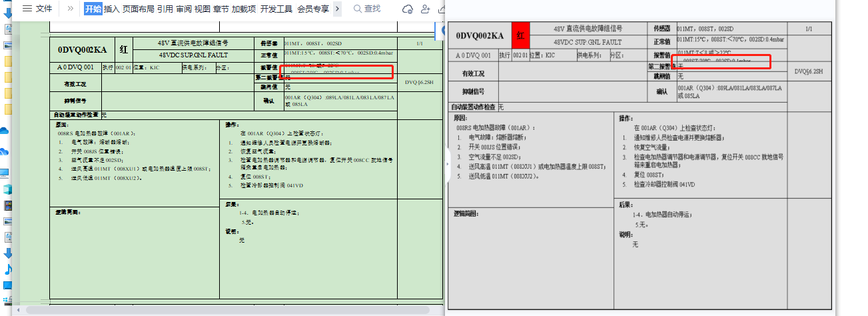This screenshot has width=868, height=316.
Task: Open the 页面布局 tab
Action: click(x=138, y=9)
